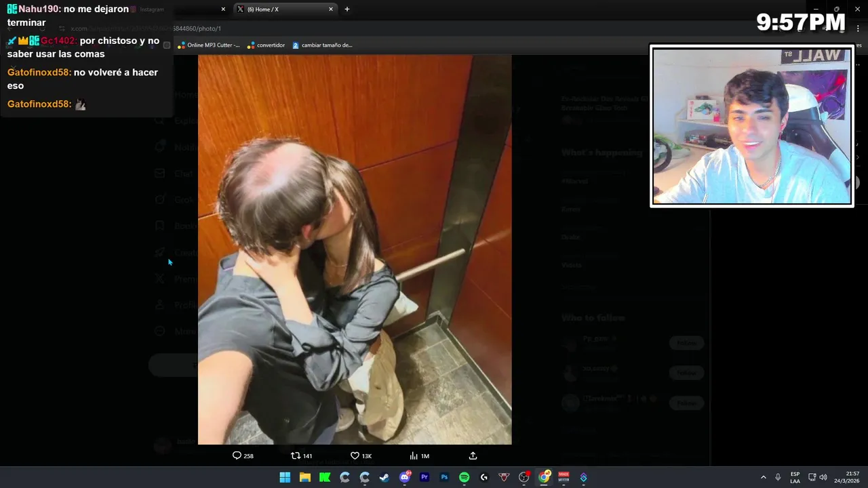Screen dimensions: 868x488
Task: Repost the post with 141 reposts
Action: [301, 456]
